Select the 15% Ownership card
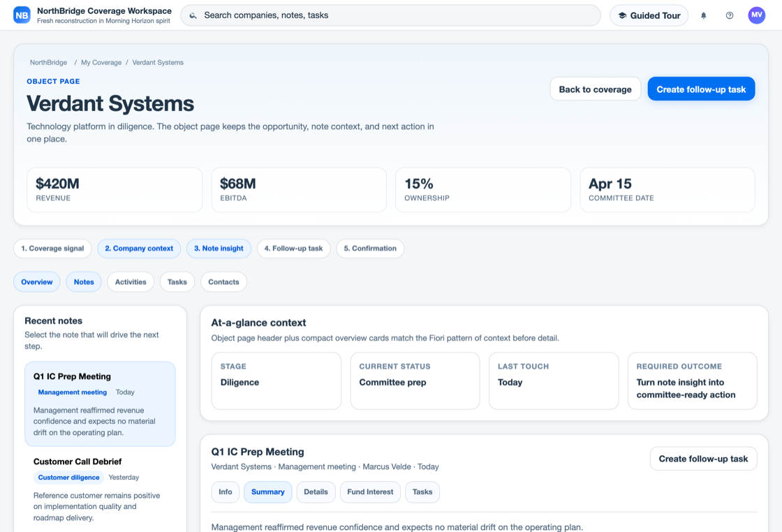The width and height of the screenshot is (782, 532). click(482, 190)
